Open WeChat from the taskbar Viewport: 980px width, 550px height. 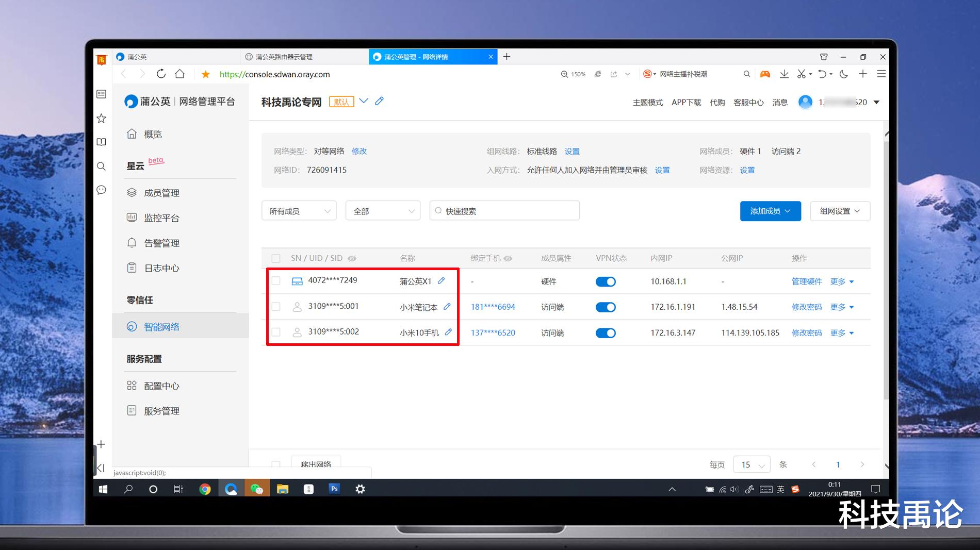256,489
